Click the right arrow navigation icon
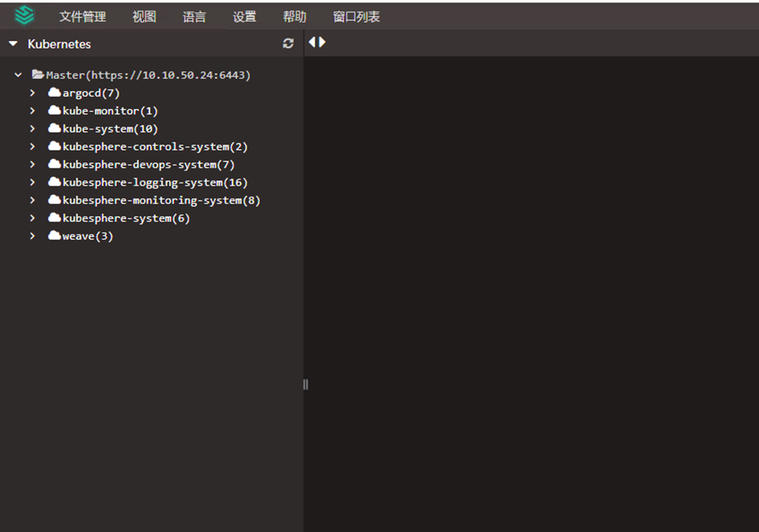Viewport: 759px width, 532px height. pos(322,42)
